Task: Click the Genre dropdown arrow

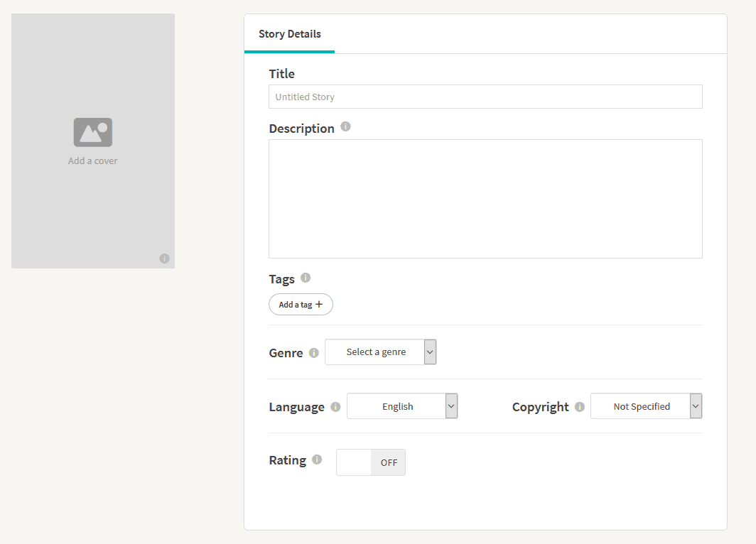Action: pos(430,352)
